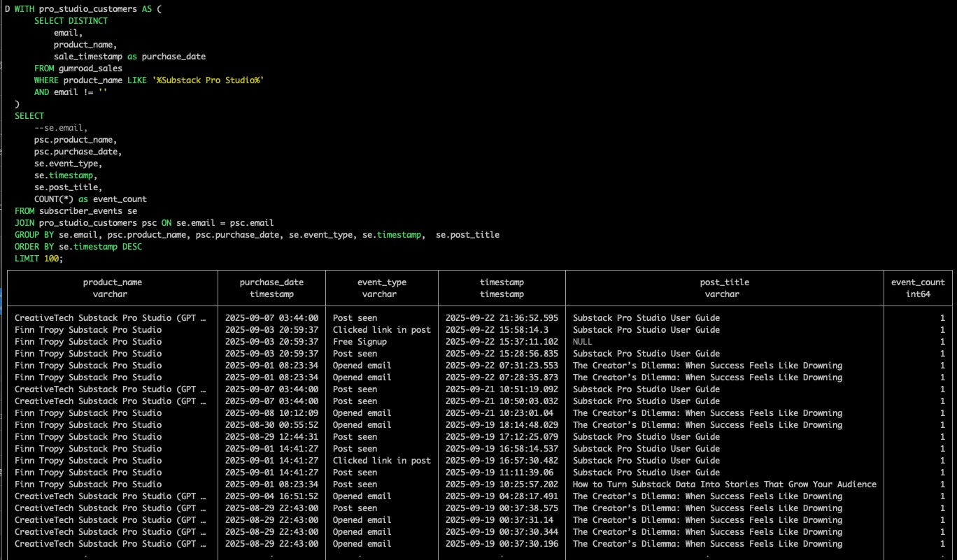Click 'CreativeTech Substack Pro Studio' in the 10:51:19.092 row

[x=111, y=389]
